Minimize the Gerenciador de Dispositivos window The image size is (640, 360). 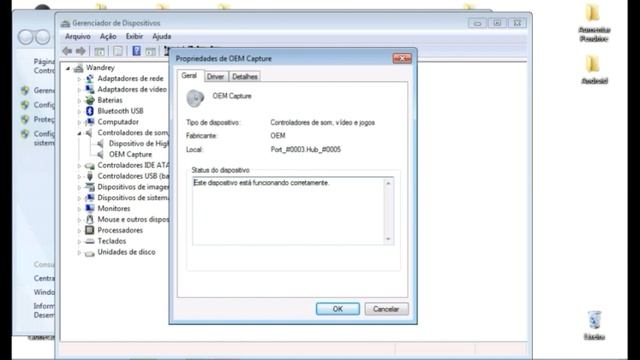click(477, 23)
